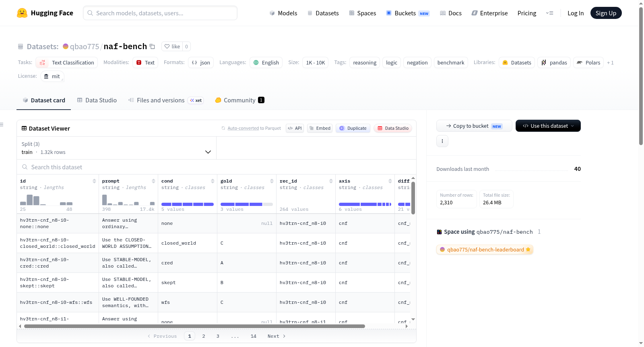Open qbao775/naf-bench-leaderboard space
Screen dimensions: 644x347
click(485, 249)
